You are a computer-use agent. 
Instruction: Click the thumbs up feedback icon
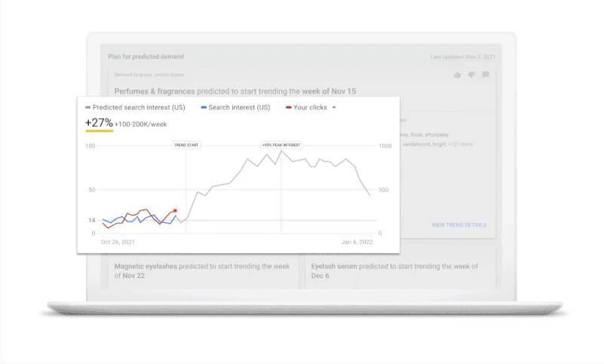coord(458,75)
